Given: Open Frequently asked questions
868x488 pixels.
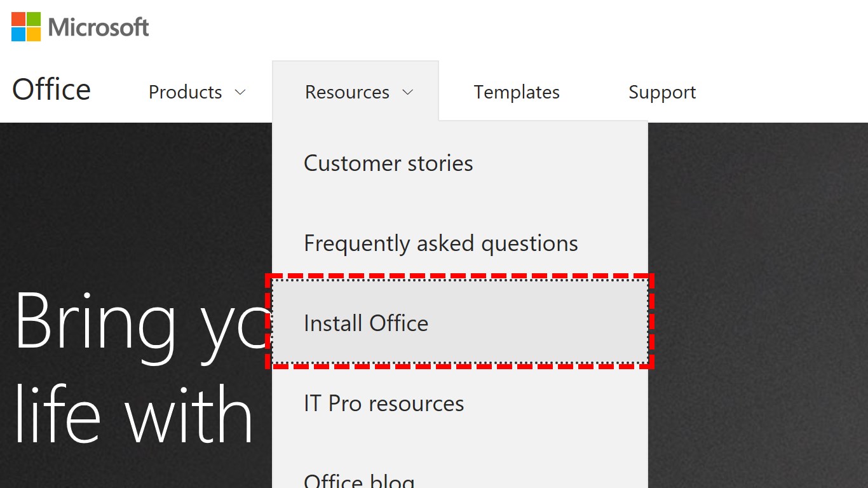Looking at the screenshot, I should click(x=441, y=243).
